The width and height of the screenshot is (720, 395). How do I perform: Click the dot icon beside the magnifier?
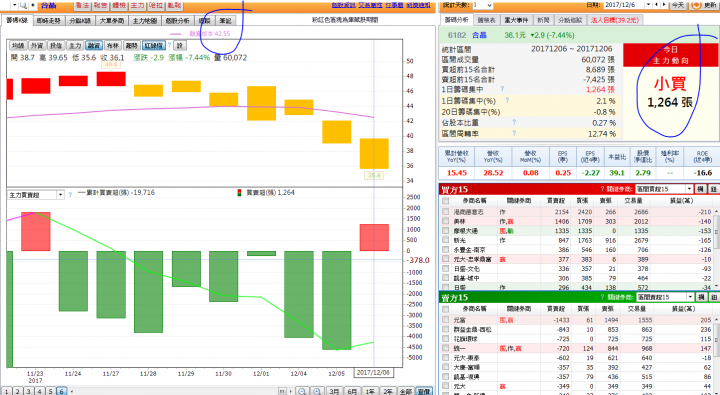[x=33, y=5]
